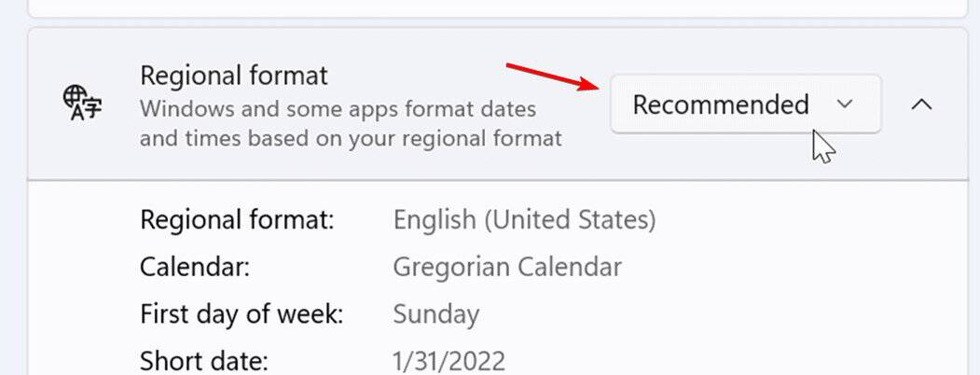Open the Recommended regional format dropdown
Image resolution: width=980 pixels, height=375 pixels.
click(746, 104)
